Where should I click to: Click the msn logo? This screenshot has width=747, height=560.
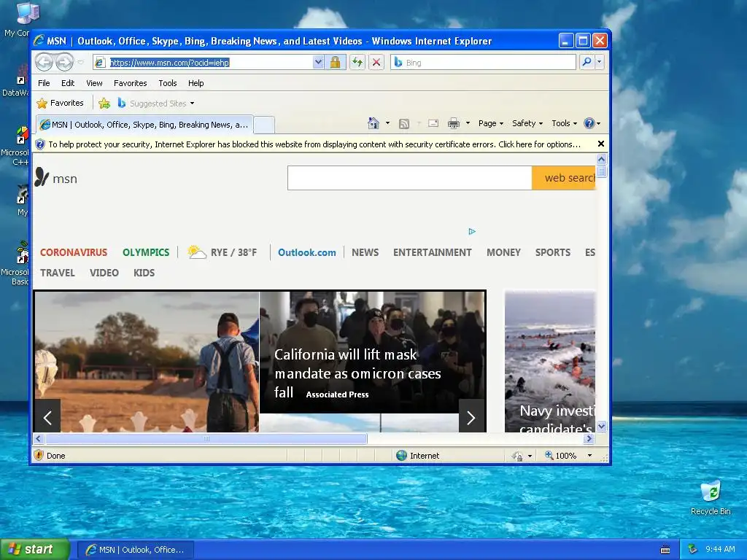click(x=55, y=178)
